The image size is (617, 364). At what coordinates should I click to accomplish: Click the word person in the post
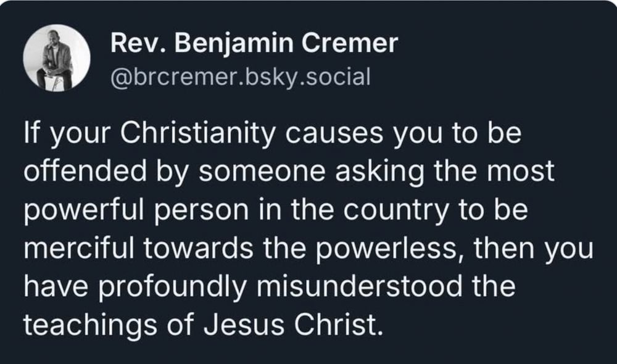click(x=202, y=211)
